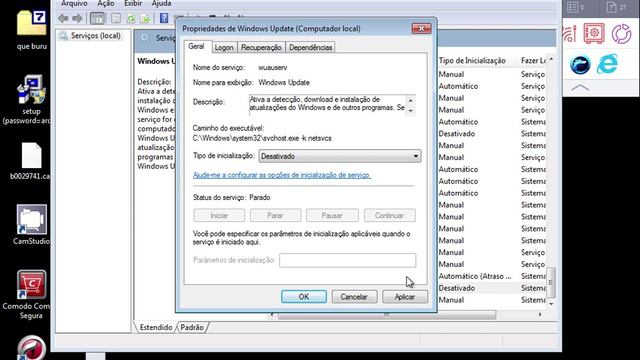Click the safe vault widget icon
Image resolution: width=640 pixels, height=360 pixels.
(x=594, y=33)
